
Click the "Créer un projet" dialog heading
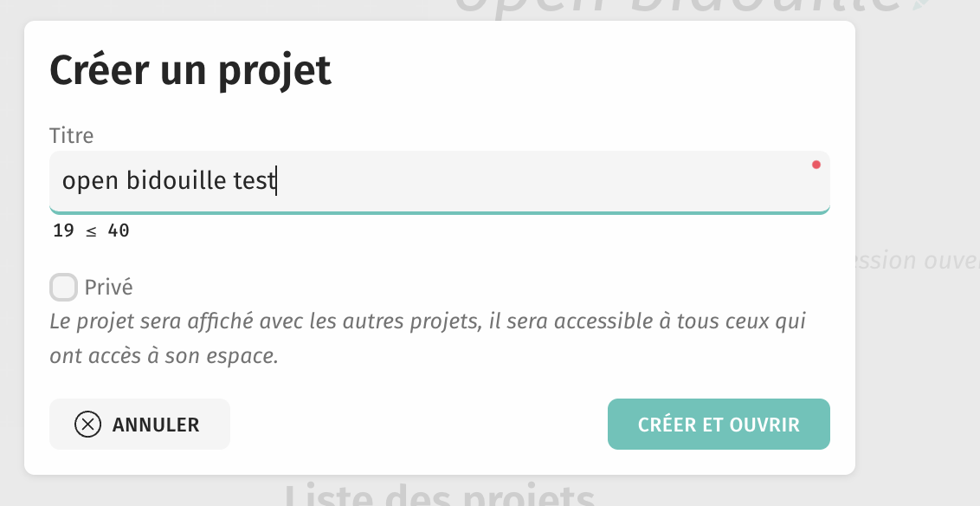190,69
